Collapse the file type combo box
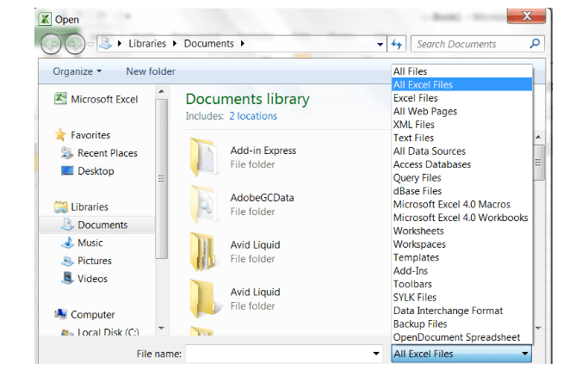The height and width of the screenshot is (376, 588). click(x=524, y=354)
